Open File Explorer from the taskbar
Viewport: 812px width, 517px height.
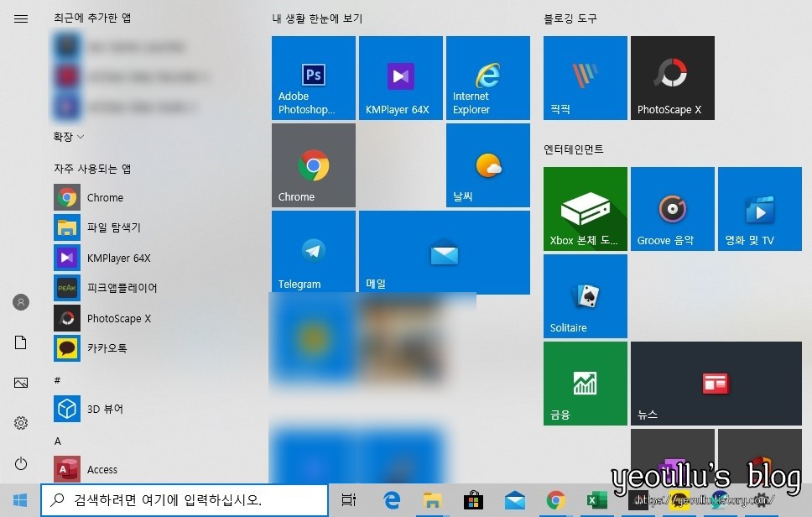click(x=432, y=500)
